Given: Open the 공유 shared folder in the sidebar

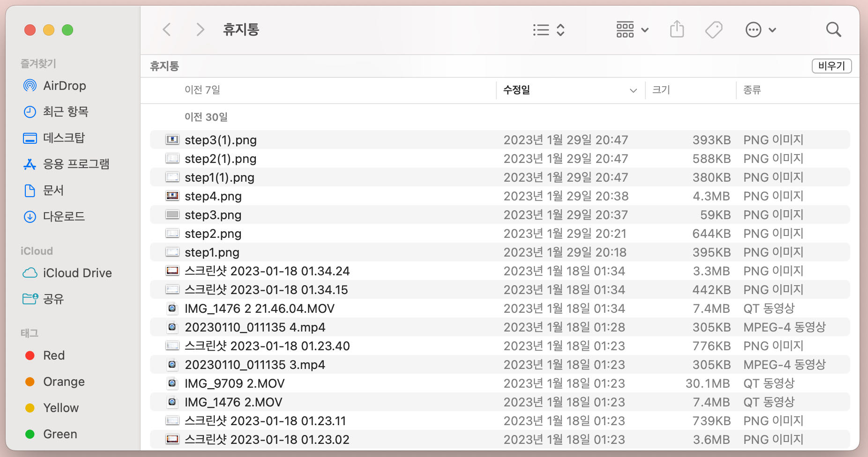Looking at the screenshot, I should (53, 299).
